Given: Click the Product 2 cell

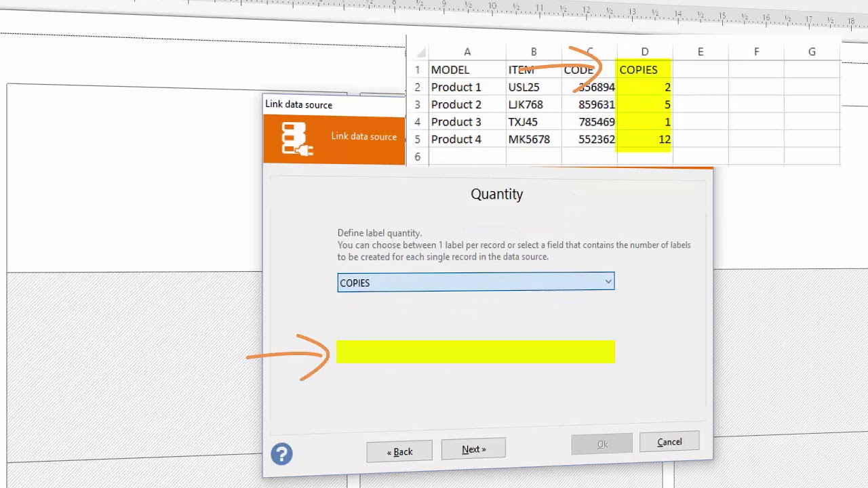Looking at the screenshot, I should [467, 104].
